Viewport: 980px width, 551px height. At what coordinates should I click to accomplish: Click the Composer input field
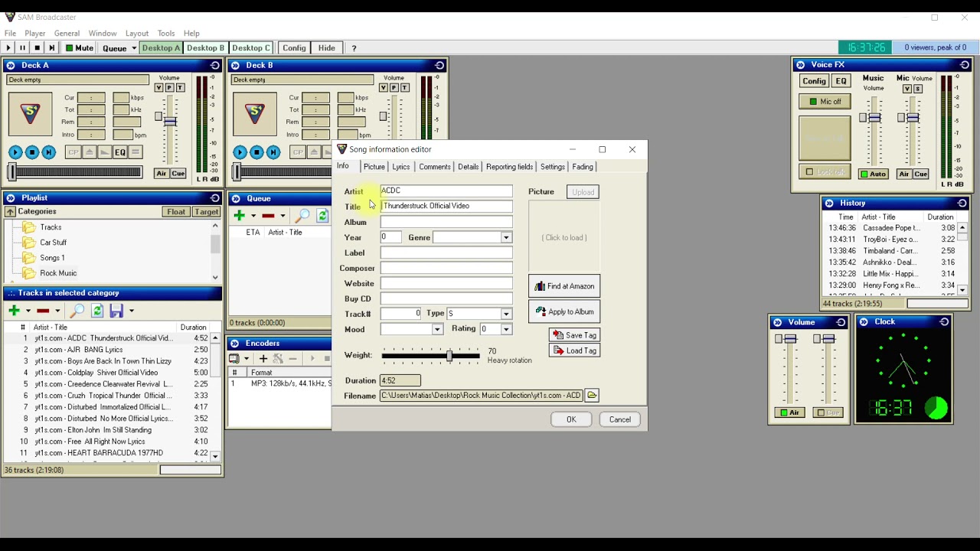pos(446,269)
